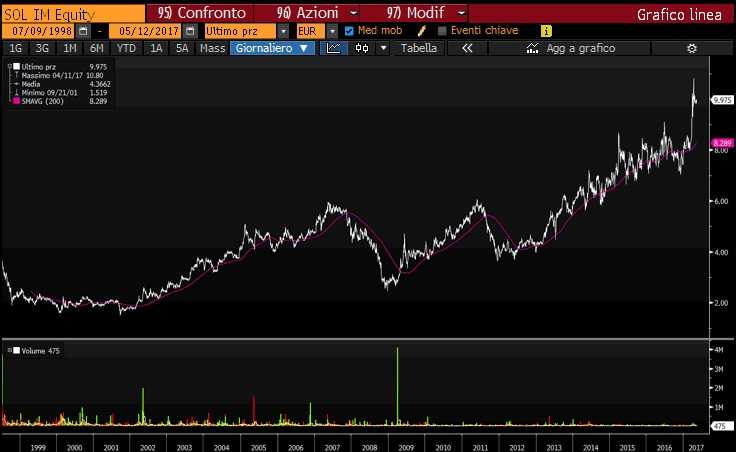Click the Tabella button
The height and width of the screenshot is (452, 736).
coord(419,48)
